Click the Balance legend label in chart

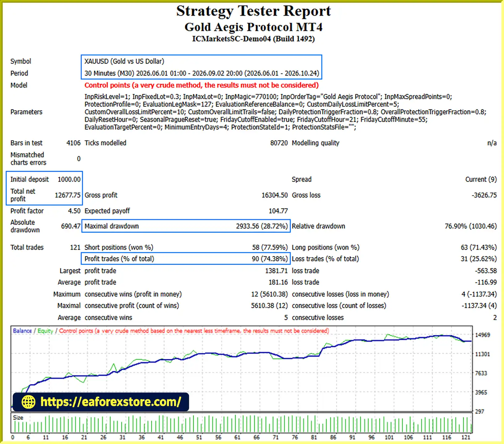pyautogui.click(x=22, y=331)
